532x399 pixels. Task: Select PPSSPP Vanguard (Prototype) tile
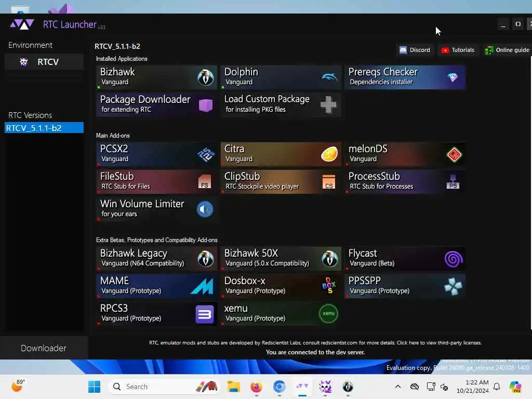click(x=405, y=286)
